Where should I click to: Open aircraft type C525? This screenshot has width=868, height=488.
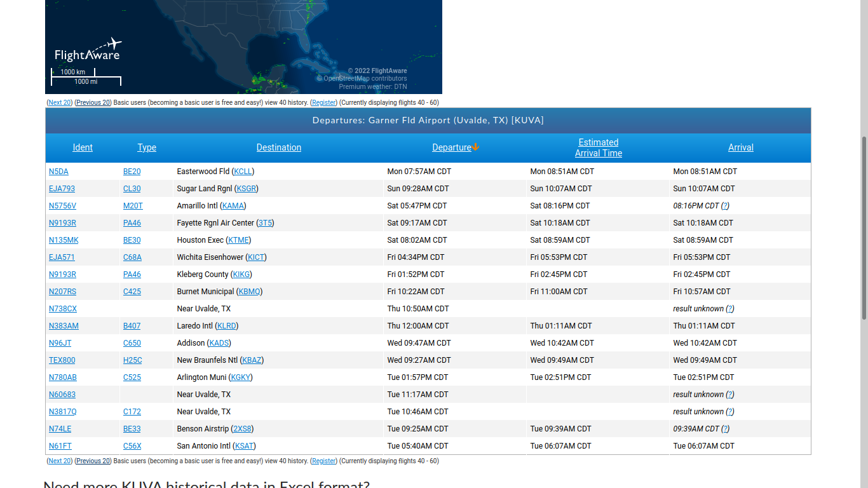click(x=132, y=377)
